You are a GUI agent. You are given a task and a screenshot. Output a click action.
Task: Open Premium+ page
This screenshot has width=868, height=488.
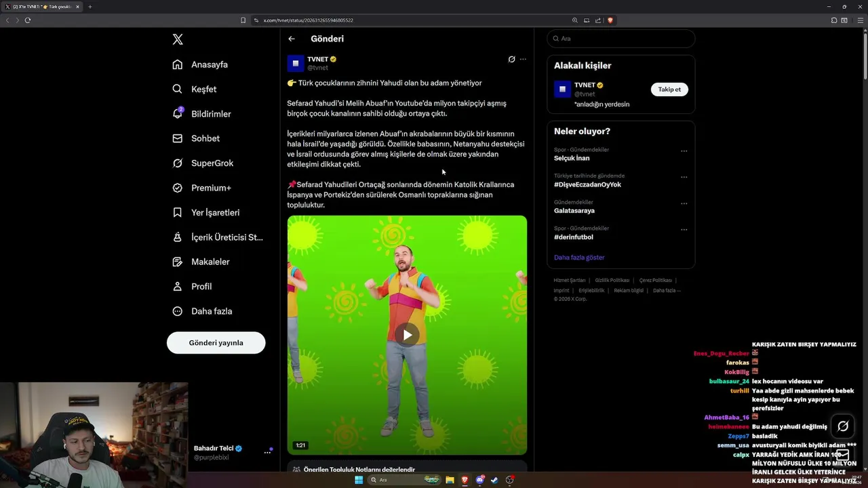pyautogui.click(x=201, y=188)
